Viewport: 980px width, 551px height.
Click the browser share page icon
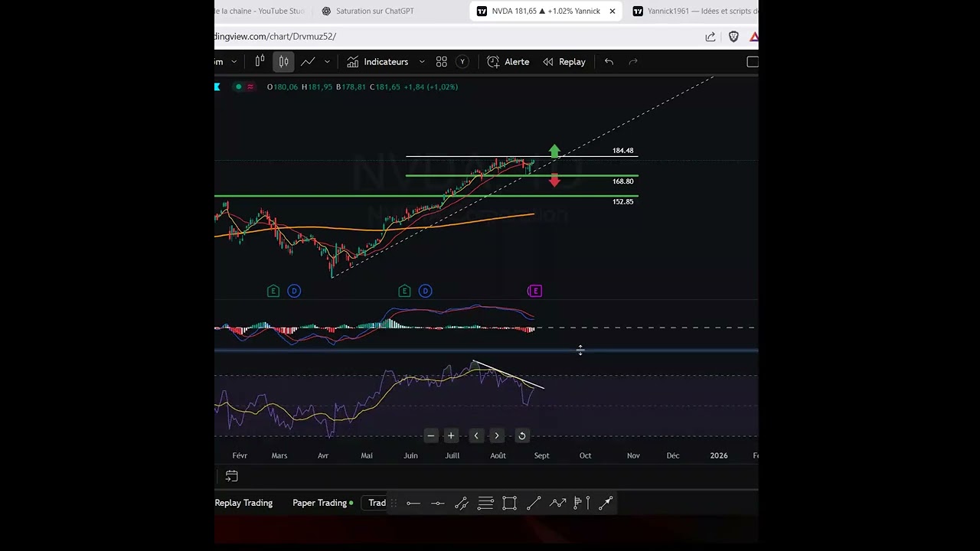[x=710, y=37]
